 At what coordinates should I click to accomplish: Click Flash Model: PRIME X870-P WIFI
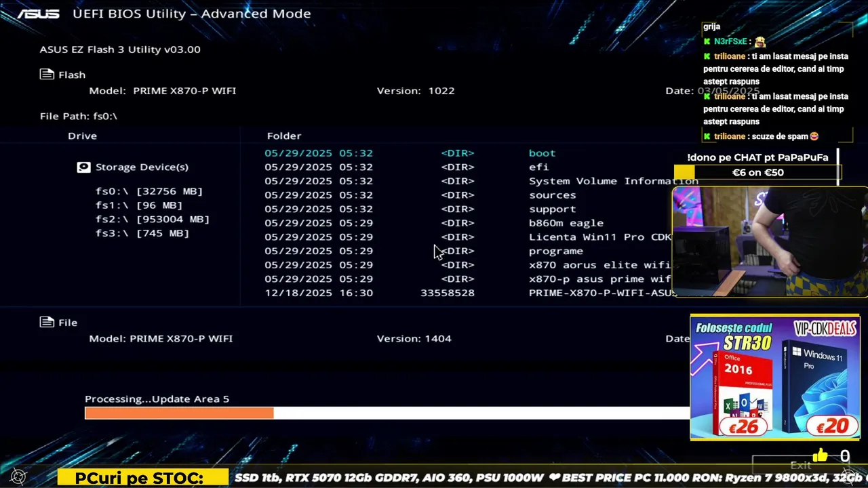(x=163, y=90)
